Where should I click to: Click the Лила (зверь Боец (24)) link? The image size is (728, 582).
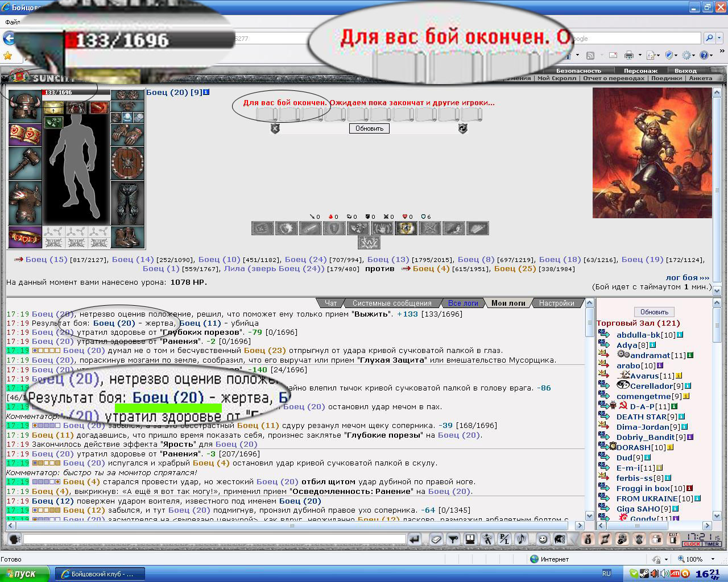pos(274,268)
